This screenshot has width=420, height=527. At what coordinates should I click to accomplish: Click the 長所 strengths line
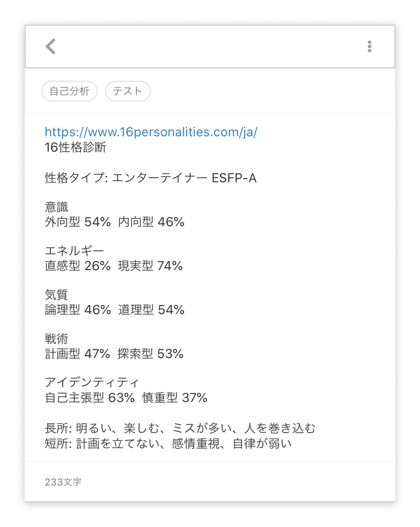180,428
